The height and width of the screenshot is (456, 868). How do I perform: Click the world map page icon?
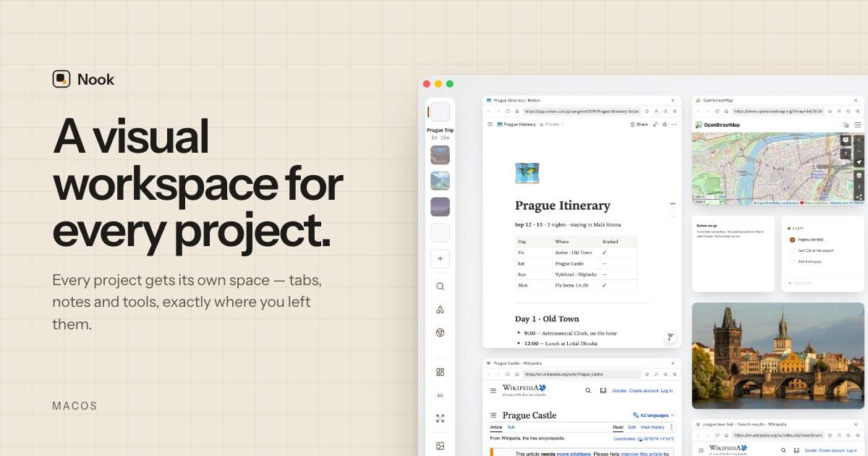tap(527, 174)
